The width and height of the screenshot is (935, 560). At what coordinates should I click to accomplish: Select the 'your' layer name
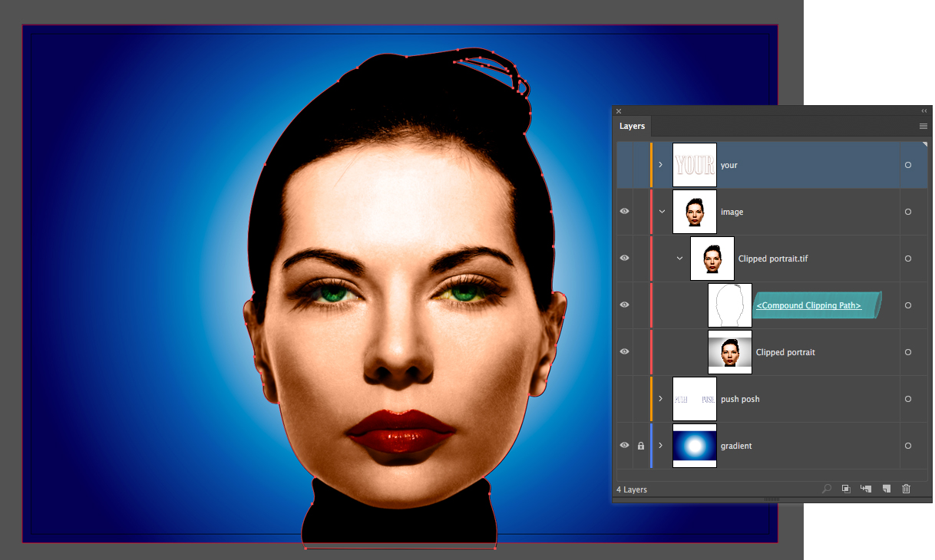729,164
